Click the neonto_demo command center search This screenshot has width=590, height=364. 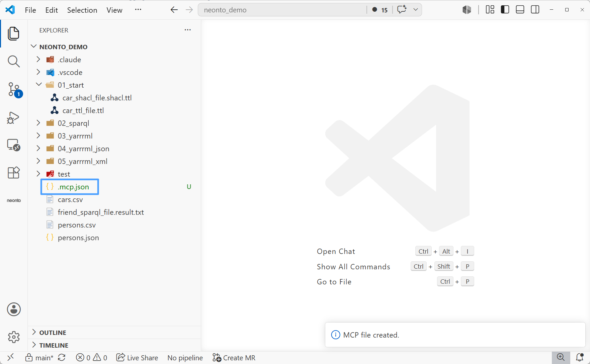point(282,10)
